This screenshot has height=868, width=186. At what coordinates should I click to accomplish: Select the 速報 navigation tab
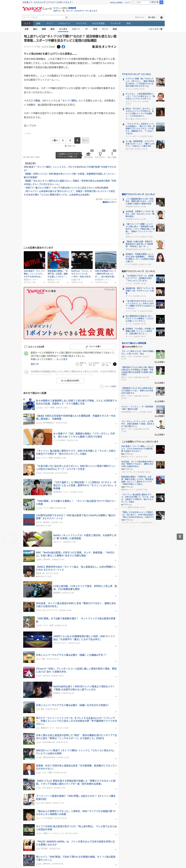pyautogui.click(x=38, y=24)
